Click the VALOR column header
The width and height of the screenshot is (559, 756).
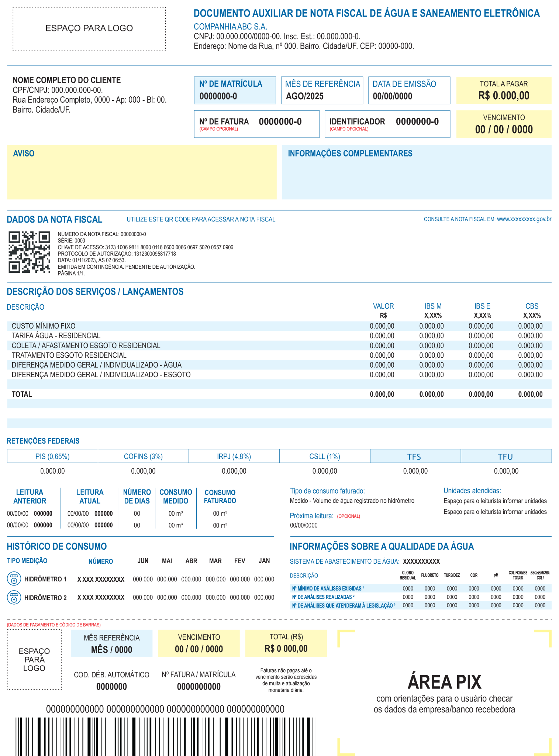point(383,306)
